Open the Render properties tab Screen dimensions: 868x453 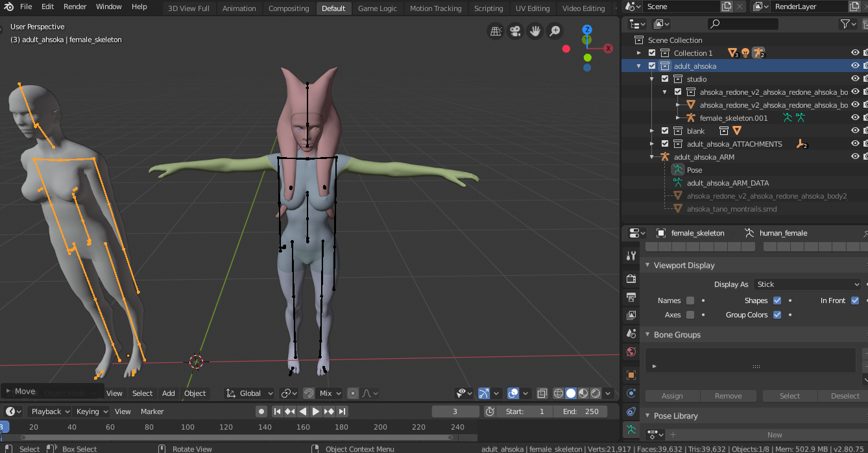tap(631, 278)
